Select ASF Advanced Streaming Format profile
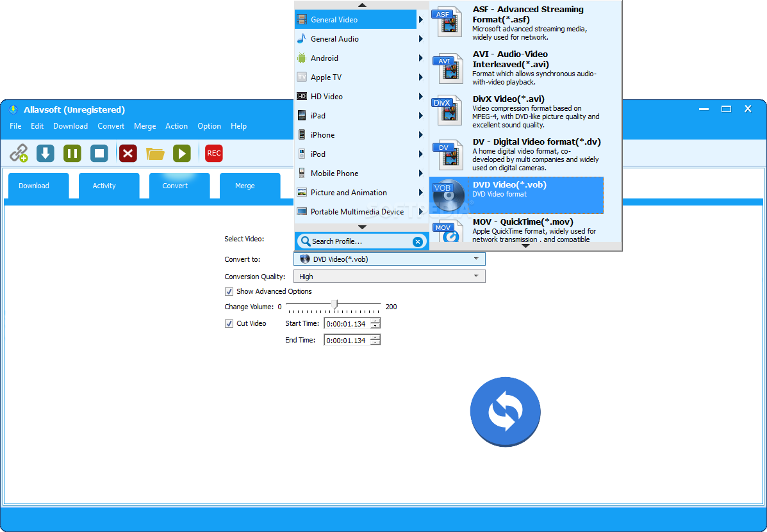Screen dimensions: 767x532 [x=516, y=23]
